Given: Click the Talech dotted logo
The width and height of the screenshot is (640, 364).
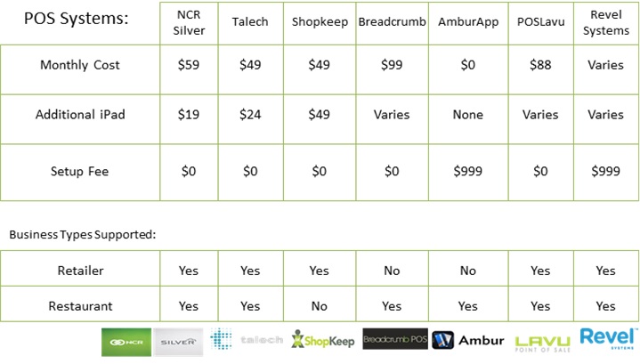Looking at the screenshot, I should [221, 339].
